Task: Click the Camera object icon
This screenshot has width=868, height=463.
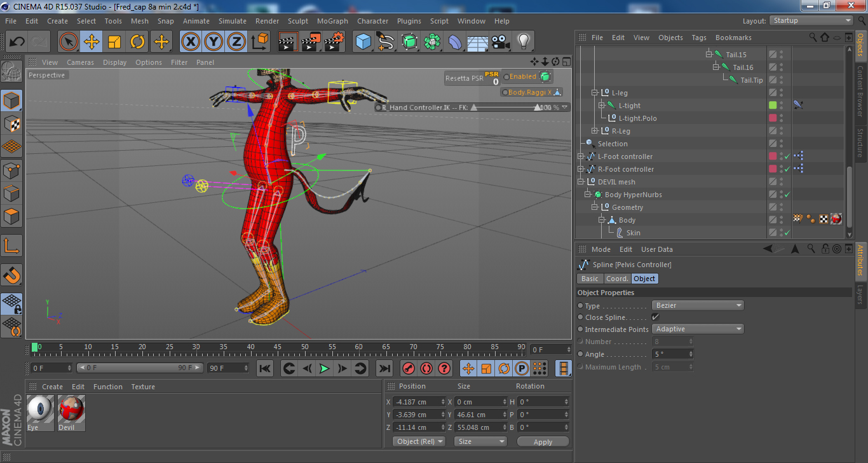Action: coord(501,42)
